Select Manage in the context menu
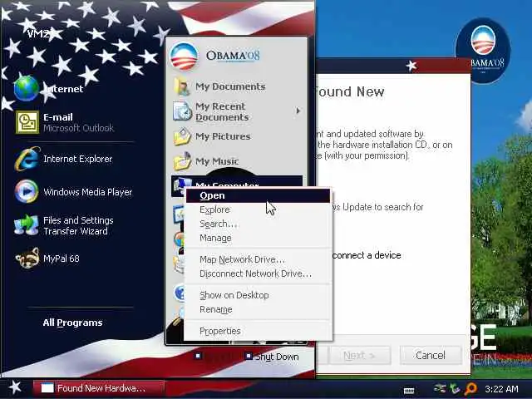 258,239
